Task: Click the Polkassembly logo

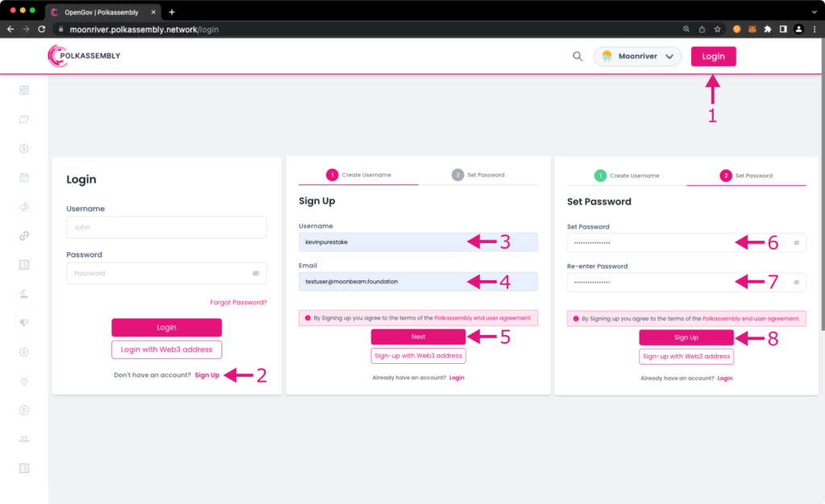Action: coord(84,56)
